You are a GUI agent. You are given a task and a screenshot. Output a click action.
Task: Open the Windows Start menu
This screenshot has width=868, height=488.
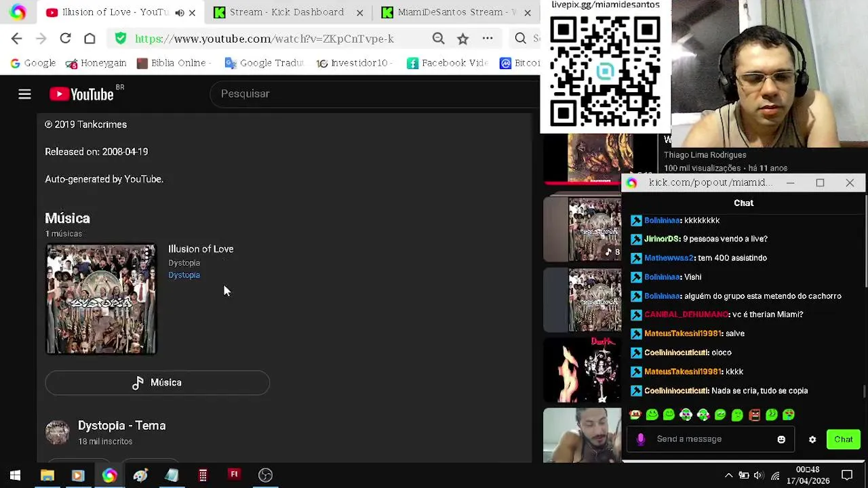[x=15, y=475]
